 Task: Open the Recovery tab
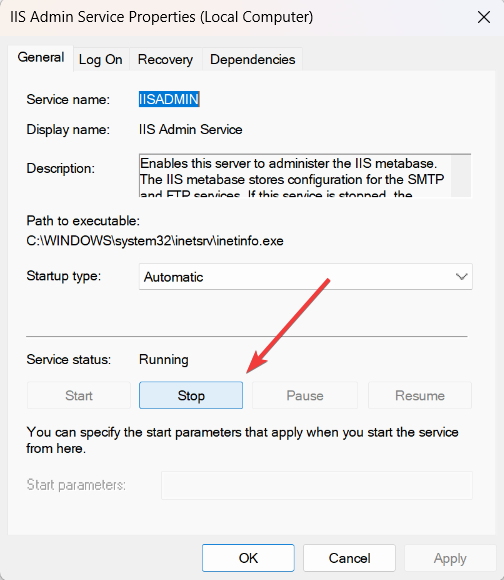[165, 60]
